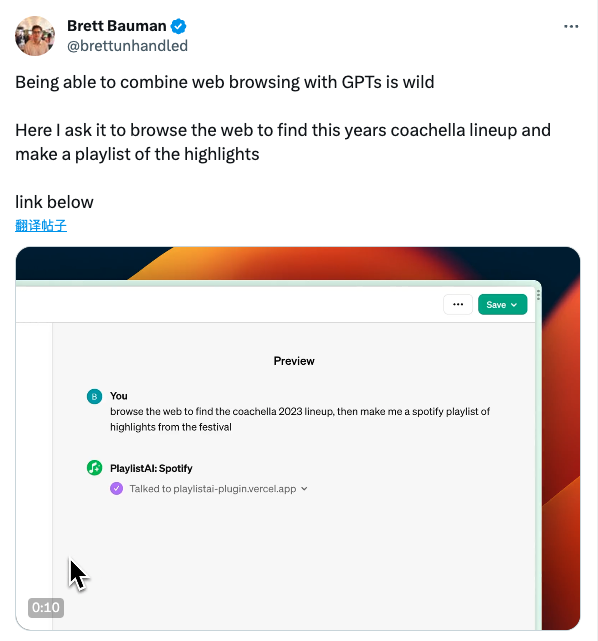This screenshot has height=641, width=598.
Task: Expand the Save dropdown chevron
Action: 514,305
